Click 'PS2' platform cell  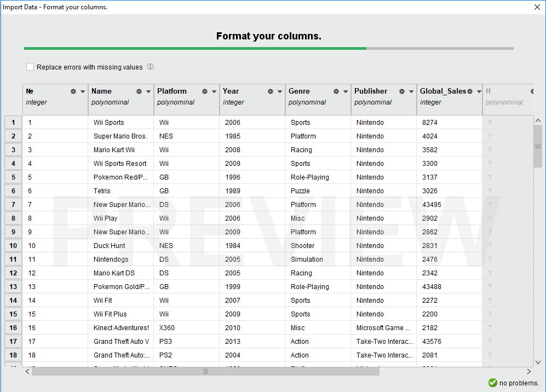(187, 355)
